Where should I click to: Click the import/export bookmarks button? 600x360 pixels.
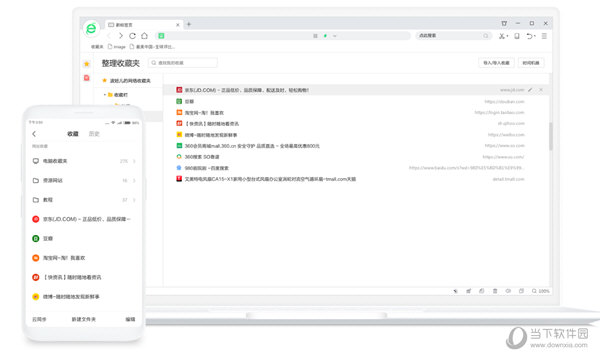[x=496, y=63]
